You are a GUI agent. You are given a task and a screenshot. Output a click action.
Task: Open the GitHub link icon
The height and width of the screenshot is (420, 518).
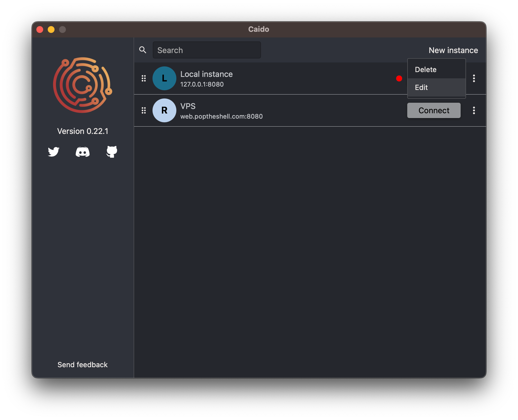[x=112, y=152]
